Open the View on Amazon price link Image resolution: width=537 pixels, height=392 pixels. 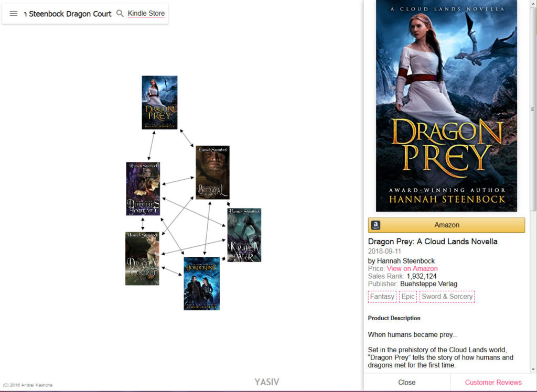tap(412, 268)
